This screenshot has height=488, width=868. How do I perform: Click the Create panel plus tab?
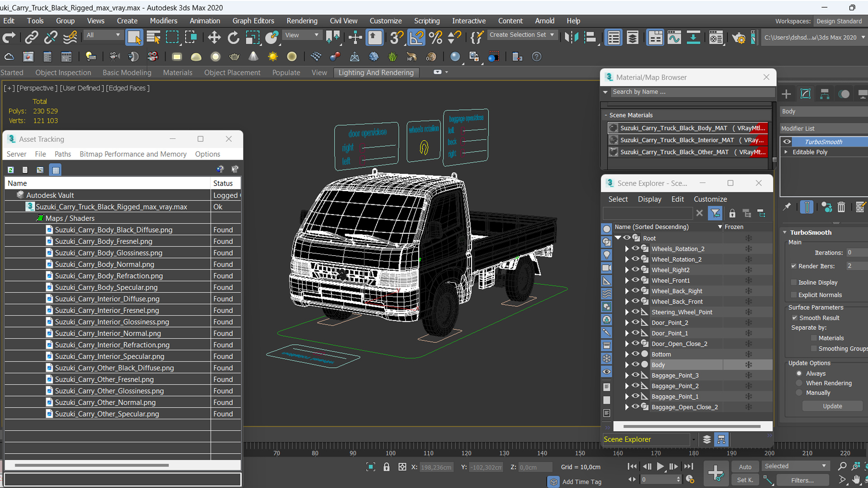pos(786,94)
